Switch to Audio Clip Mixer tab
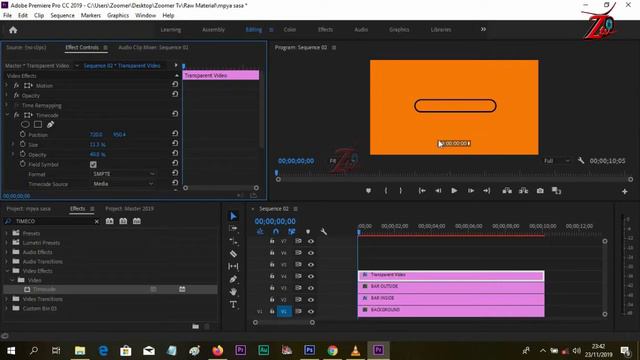Screen dimensions: 640x360 (153, 47)
